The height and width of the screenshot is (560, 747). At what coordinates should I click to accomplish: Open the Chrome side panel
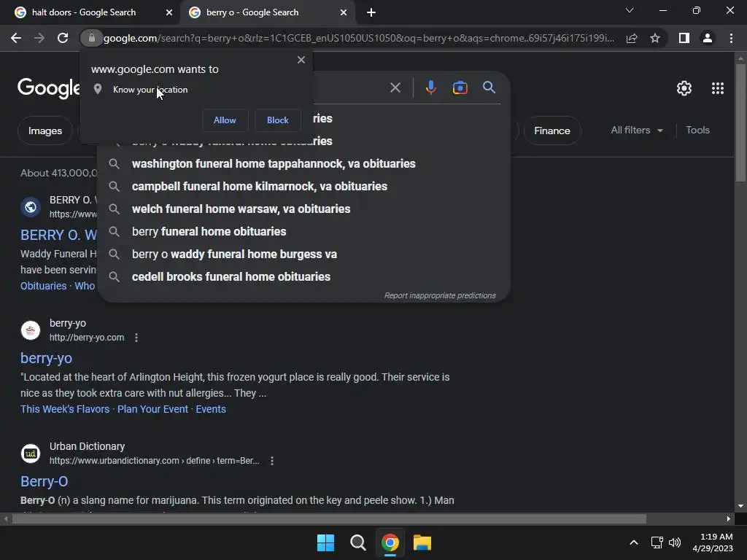tap(684, 38)
